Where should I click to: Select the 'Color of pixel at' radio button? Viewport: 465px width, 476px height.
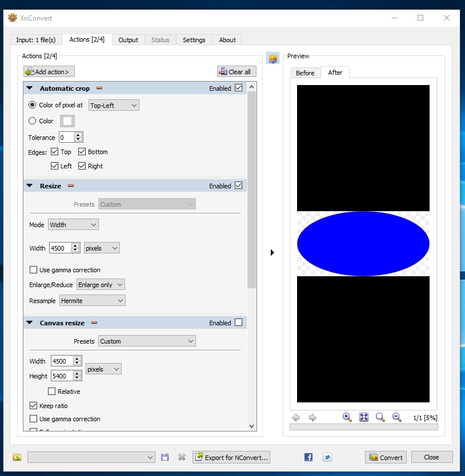pyautogui.click(x=32, y=105)
